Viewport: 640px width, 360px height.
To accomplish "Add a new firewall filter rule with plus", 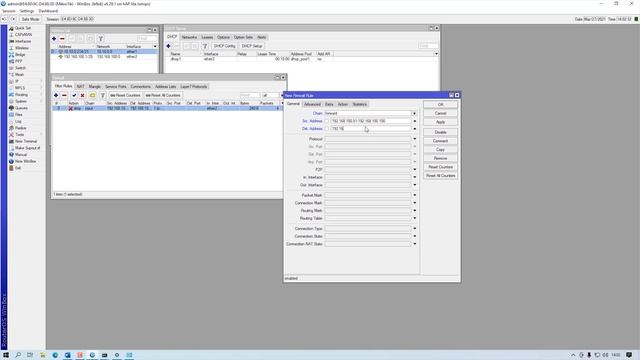I will 56,96.
